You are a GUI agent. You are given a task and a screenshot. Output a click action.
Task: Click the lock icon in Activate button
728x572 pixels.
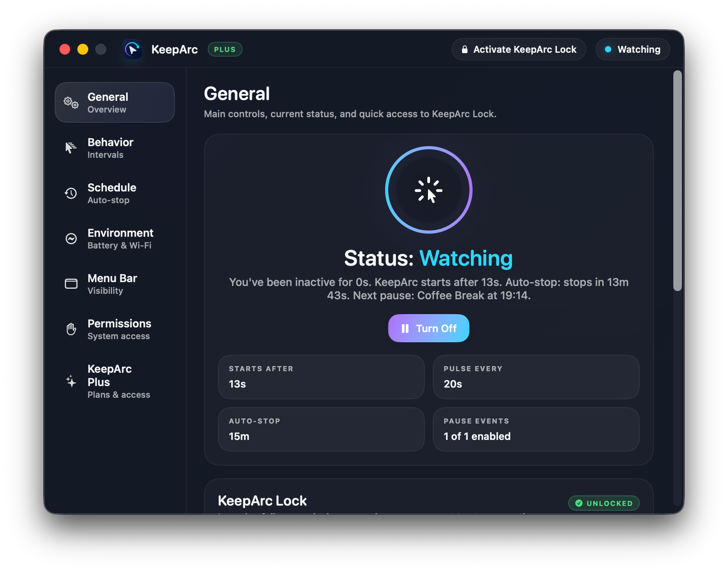[x=464, y=49]
